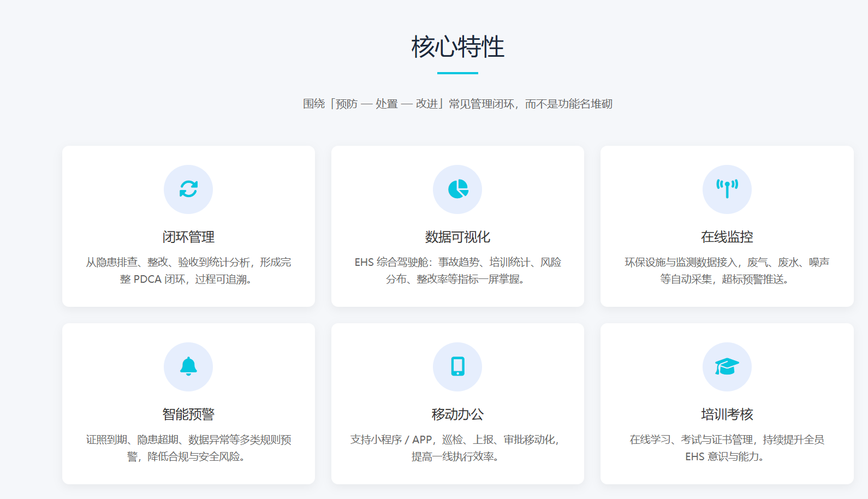
Task: Choose the 培训考核 card title
Action: coord(727,414)
